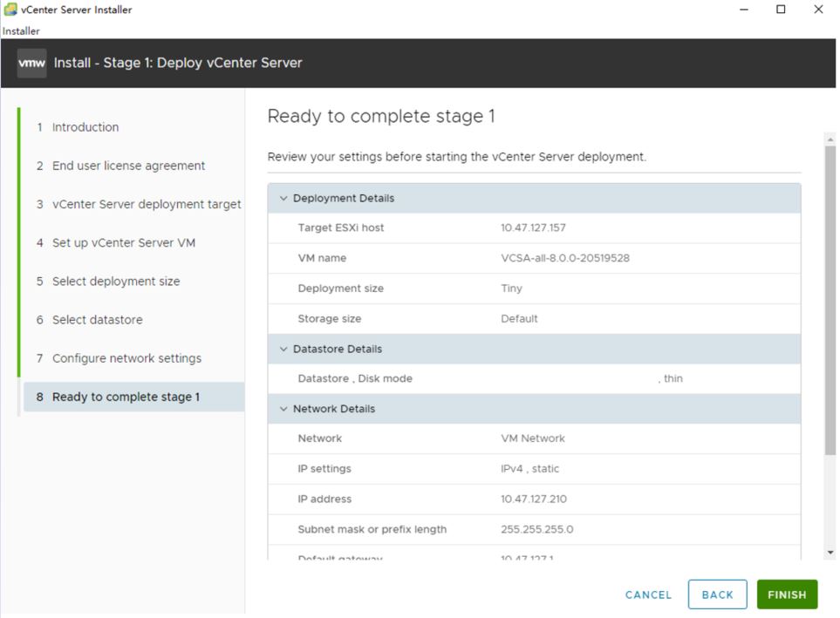Collapse the Datastore Details section

coord(283,350)
